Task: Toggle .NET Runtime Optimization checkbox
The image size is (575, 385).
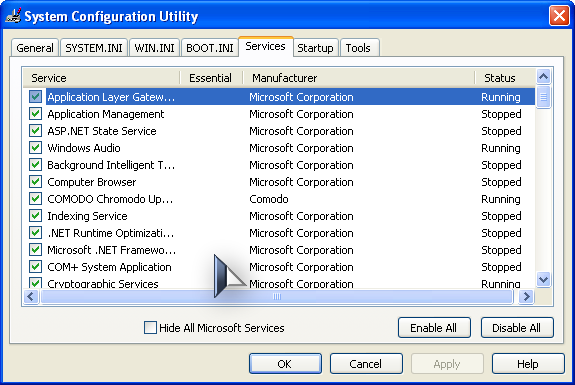Action: tap(36, 233)
